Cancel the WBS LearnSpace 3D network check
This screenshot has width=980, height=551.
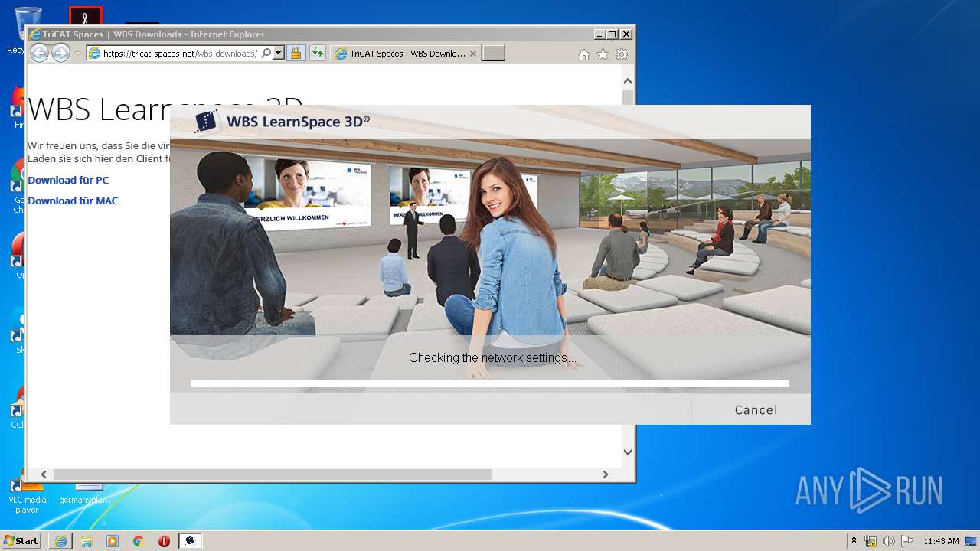(750, 409)
